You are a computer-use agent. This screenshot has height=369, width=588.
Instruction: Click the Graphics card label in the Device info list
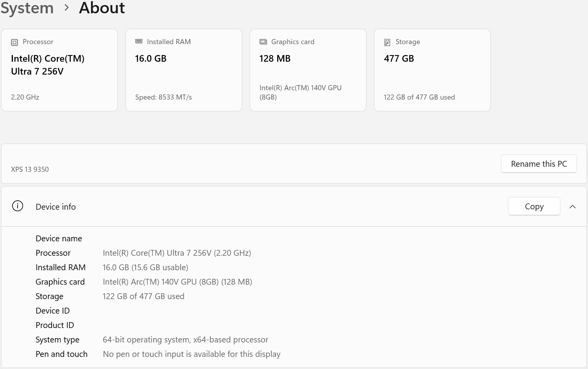point(60,282)
